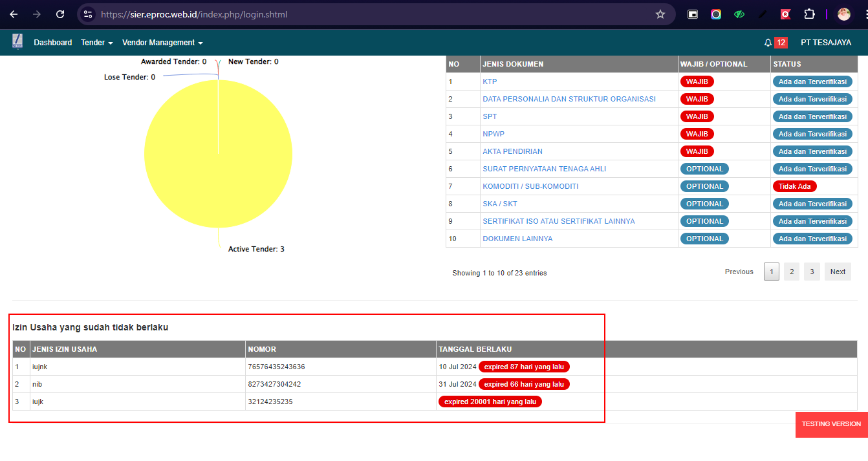This screenshot has width=868, height=461.
Task: Expand the Vendor Management dropdown
Action: click(x=162, y=43)
